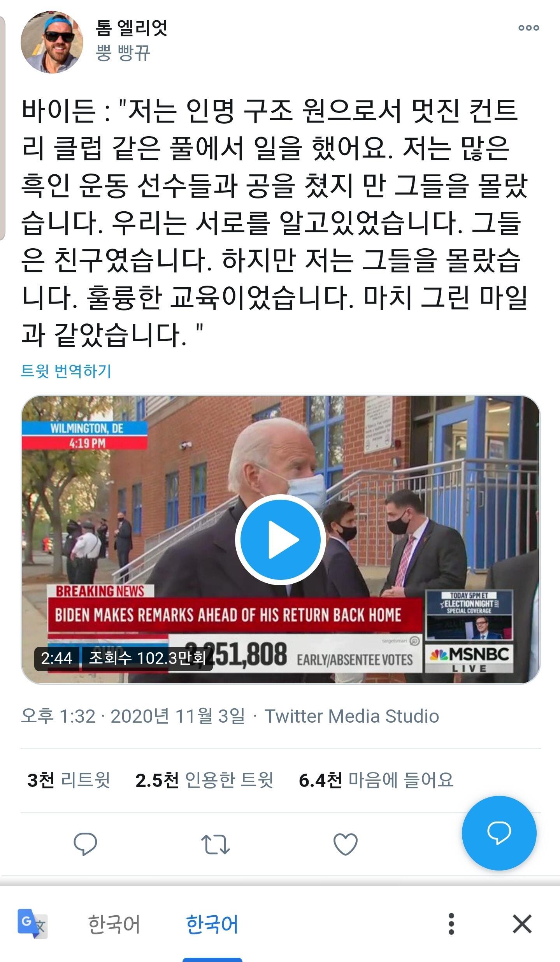Open the tweet's three-dot options menu
This screenshot has height=962, width=560.
point(528,28)
